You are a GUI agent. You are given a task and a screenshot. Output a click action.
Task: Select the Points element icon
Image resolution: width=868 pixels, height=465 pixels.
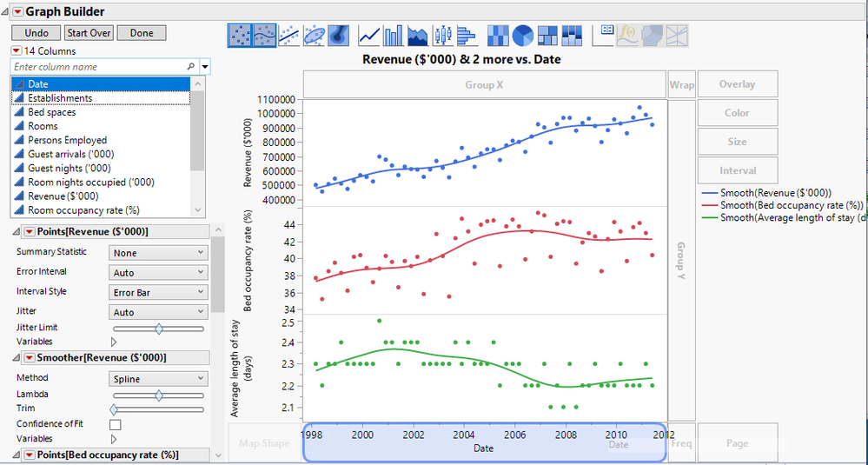point(240,36)
